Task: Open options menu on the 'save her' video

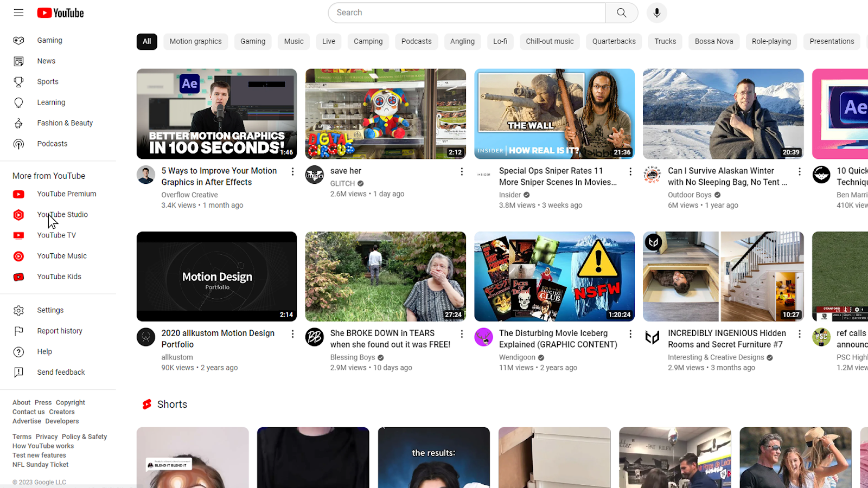Action: [x=462, y=171]
